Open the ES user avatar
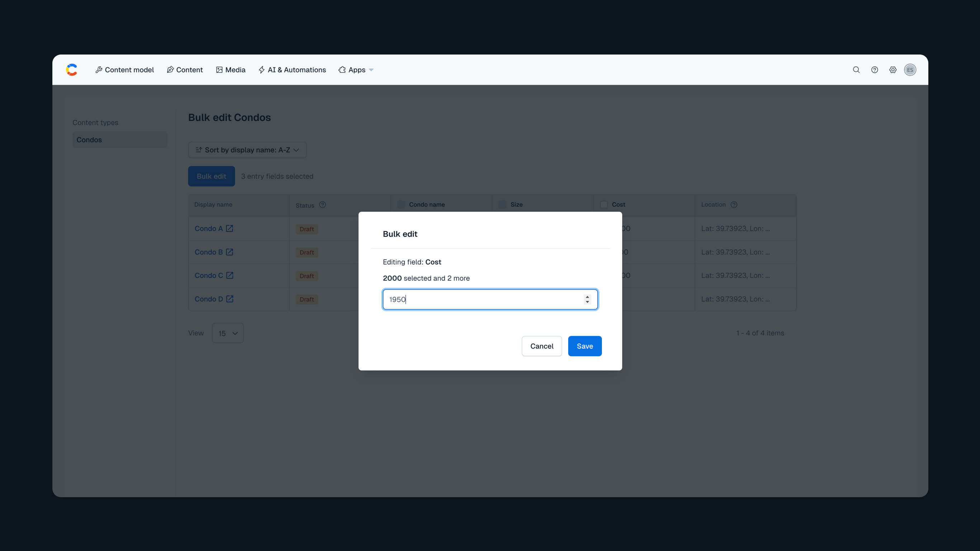 (x=910, y=70)
